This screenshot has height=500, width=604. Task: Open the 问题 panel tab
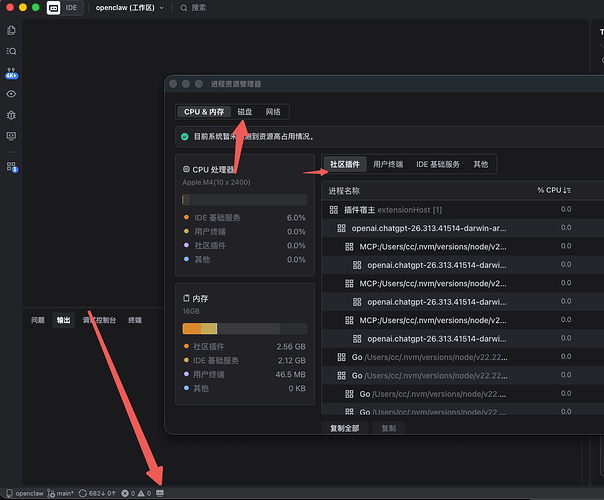[38, 320]
